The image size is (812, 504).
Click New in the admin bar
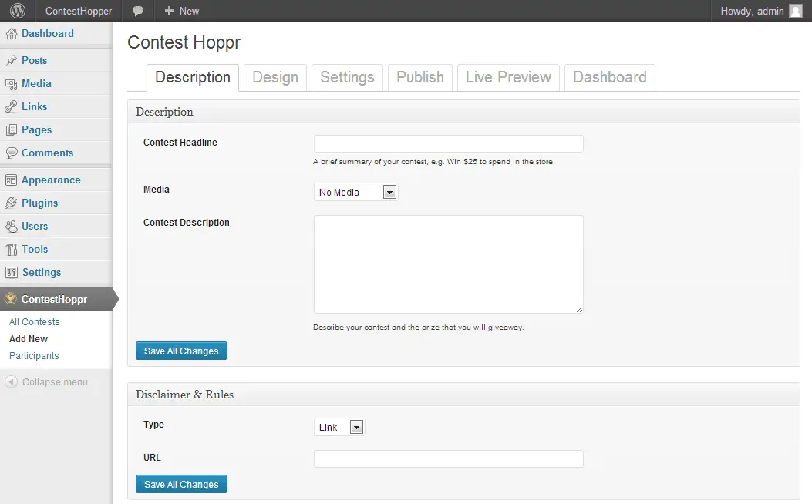(x=189, y=11)
